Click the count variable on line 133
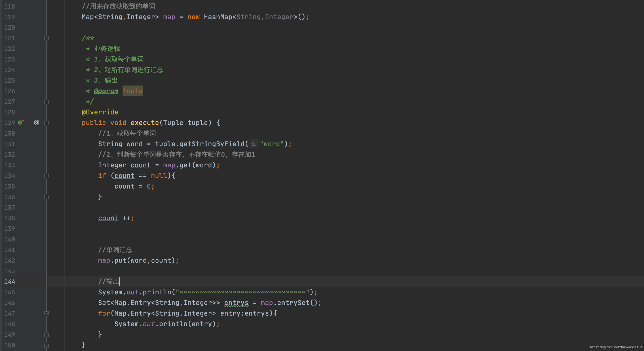This screenshot has height=351, width=644. (141, 165)
